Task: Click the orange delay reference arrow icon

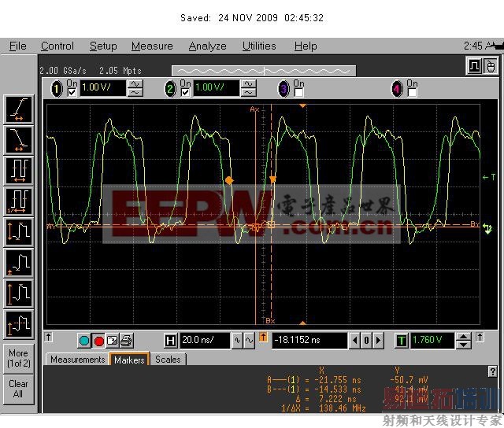Action: click(263, 338)
